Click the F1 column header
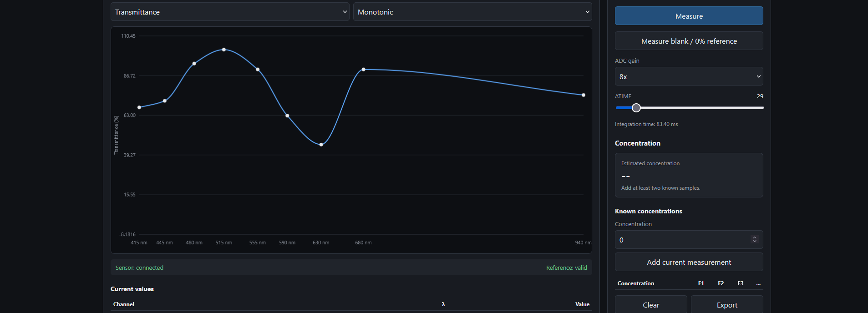The image size is (868, 313). [701, 283]
